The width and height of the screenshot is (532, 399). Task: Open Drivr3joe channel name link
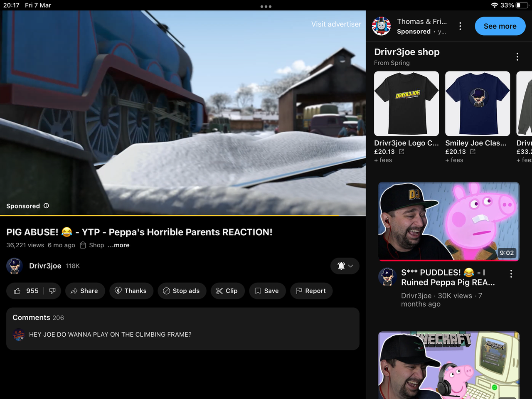coord(45,266)
